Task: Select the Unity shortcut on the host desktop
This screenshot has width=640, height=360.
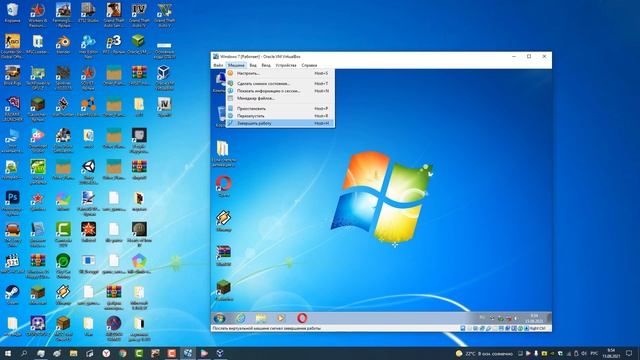Action: (88, 171)
